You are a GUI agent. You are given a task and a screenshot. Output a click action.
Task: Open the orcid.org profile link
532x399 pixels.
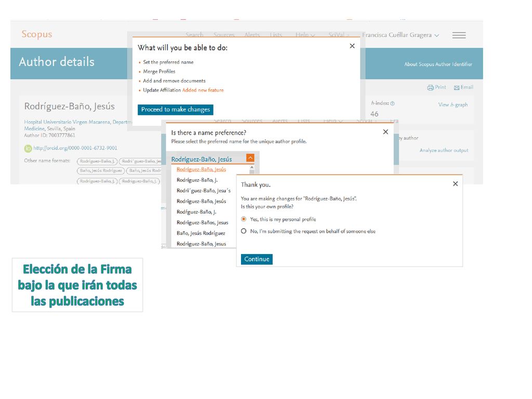coord(75,148)
